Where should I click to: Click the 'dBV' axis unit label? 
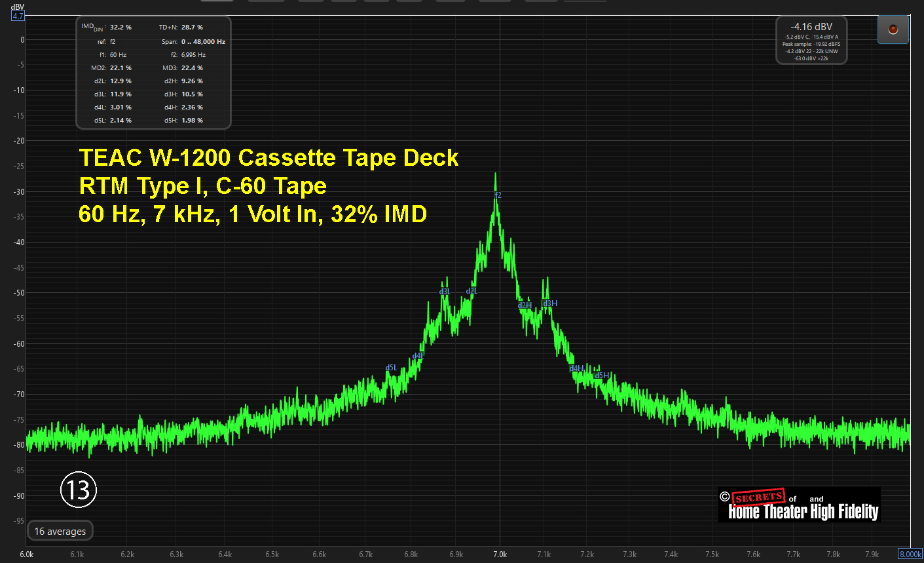(x=18, y=7)
